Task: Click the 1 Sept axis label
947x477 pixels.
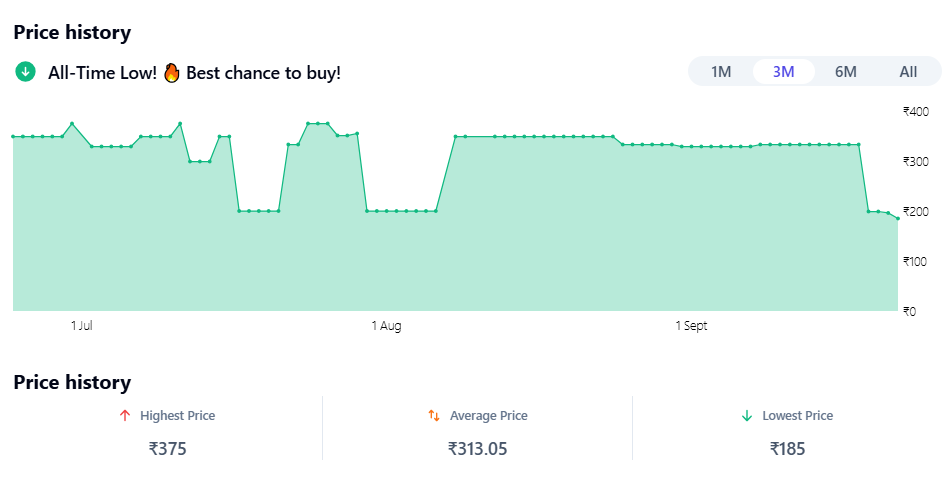Action: pyautogui.click(x=691, y=326)
